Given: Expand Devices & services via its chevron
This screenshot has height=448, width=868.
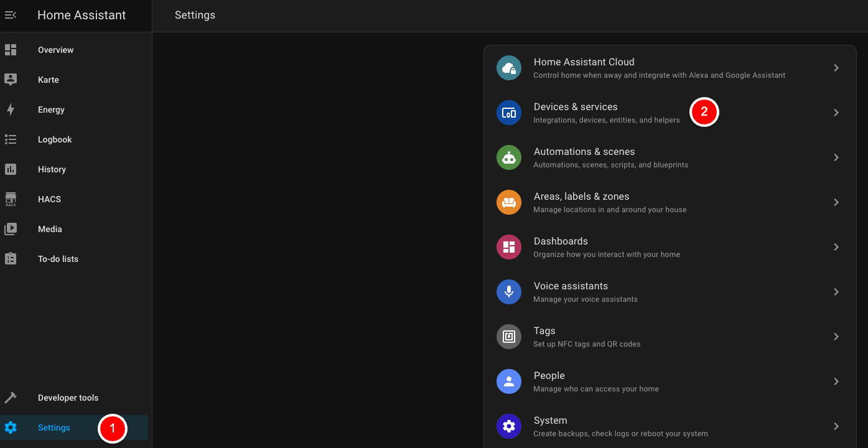Looking at the screenshot, I should coord(836,113).
